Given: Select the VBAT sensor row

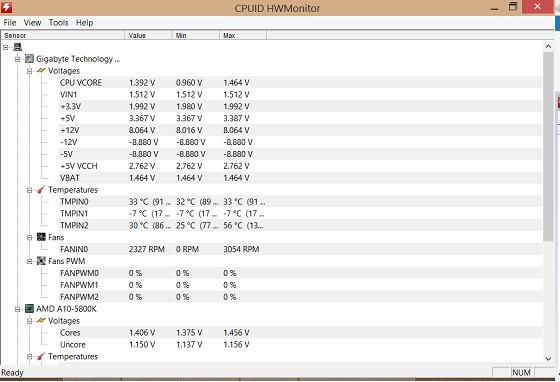Looking at the screenshot, I should (x=300, y=178).
